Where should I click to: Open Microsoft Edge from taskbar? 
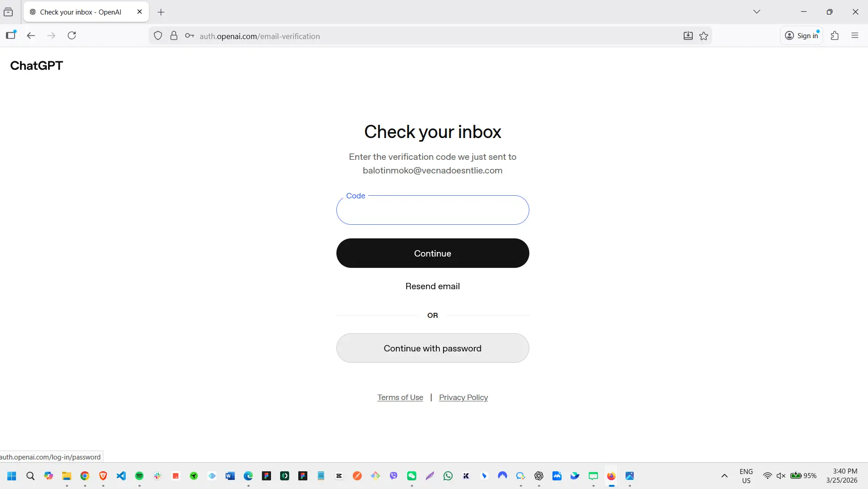click(x=248, y=476)
